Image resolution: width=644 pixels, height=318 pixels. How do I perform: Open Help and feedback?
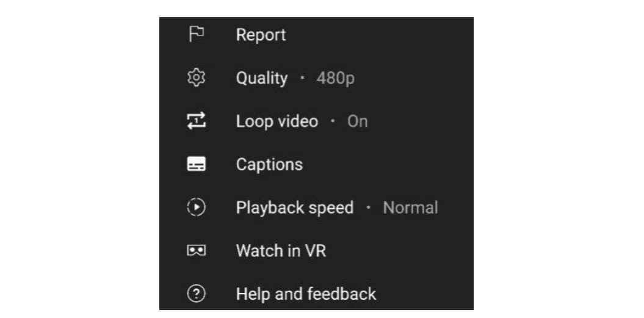[306, 294]
